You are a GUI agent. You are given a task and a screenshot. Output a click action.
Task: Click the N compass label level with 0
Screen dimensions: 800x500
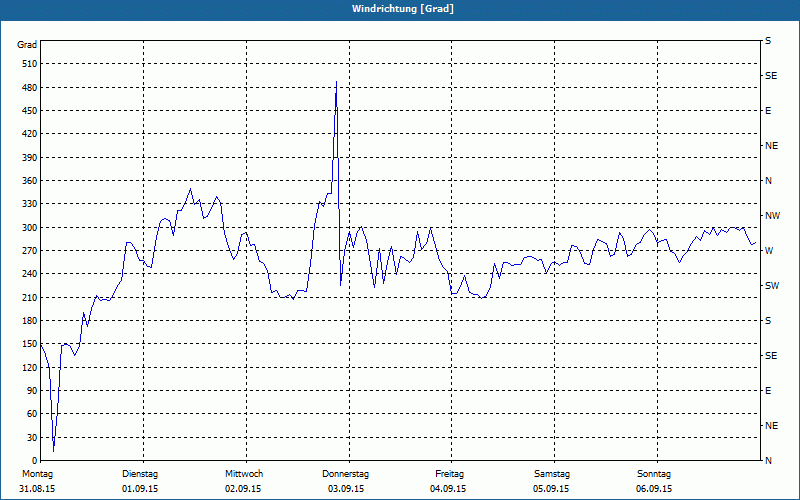tap(768, 461)
